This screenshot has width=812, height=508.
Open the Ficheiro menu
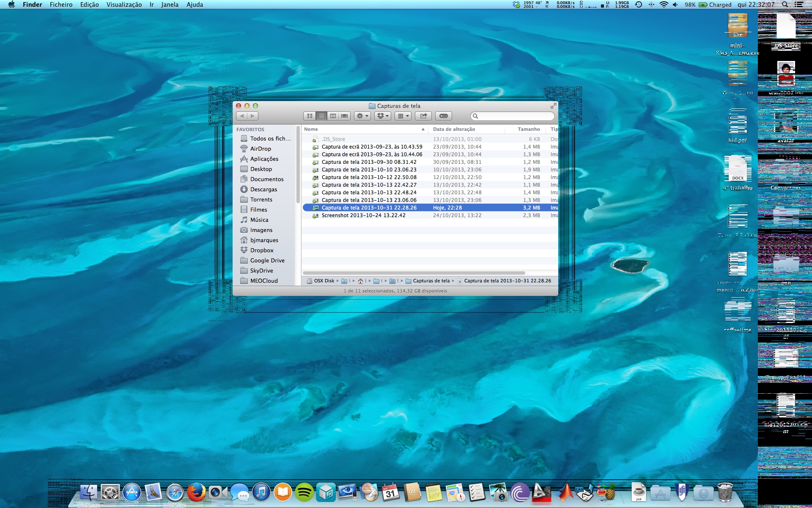[x=61, y=5]
